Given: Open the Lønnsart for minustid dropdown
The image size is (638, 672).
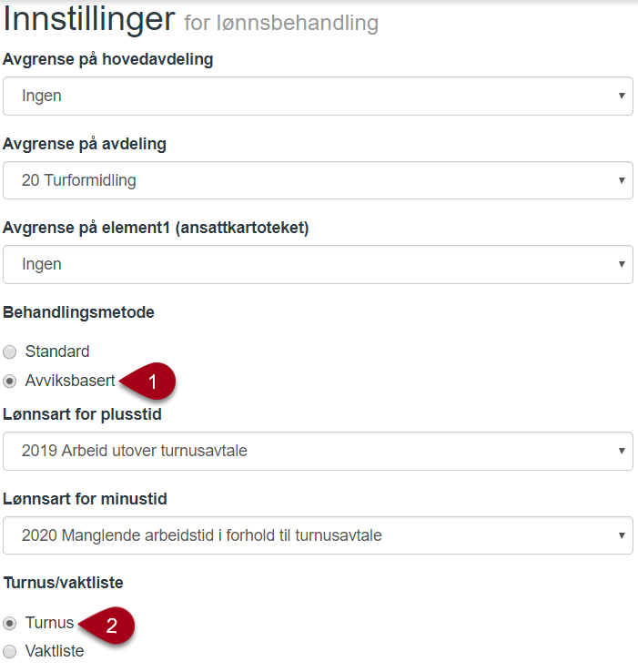Looking at the screenshot, I should click(x=318, y=535).
